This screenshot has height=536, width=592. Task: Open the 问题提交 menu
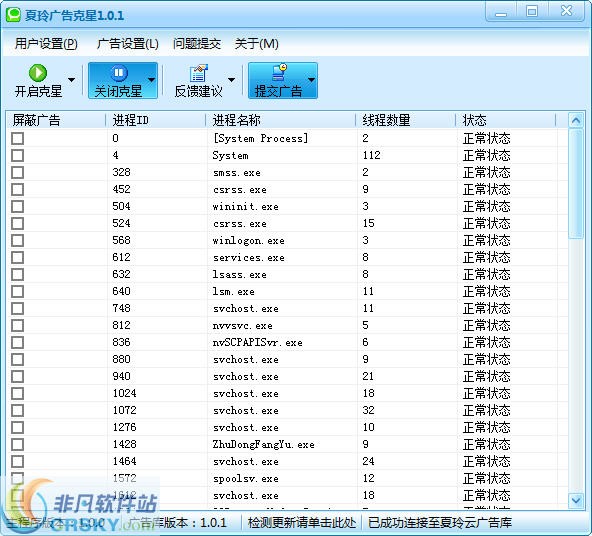[x=197, y=44]
